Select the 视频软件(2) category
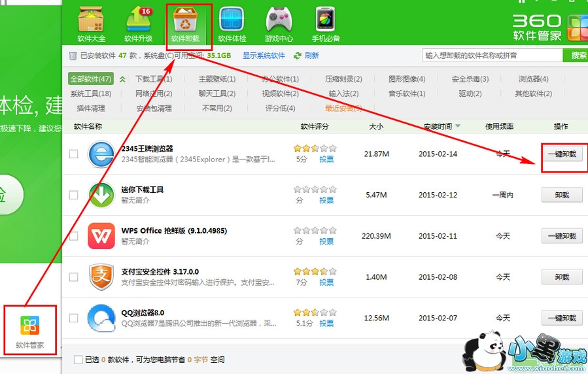Viewport: 588px width, 374px height. click(280, 93)
